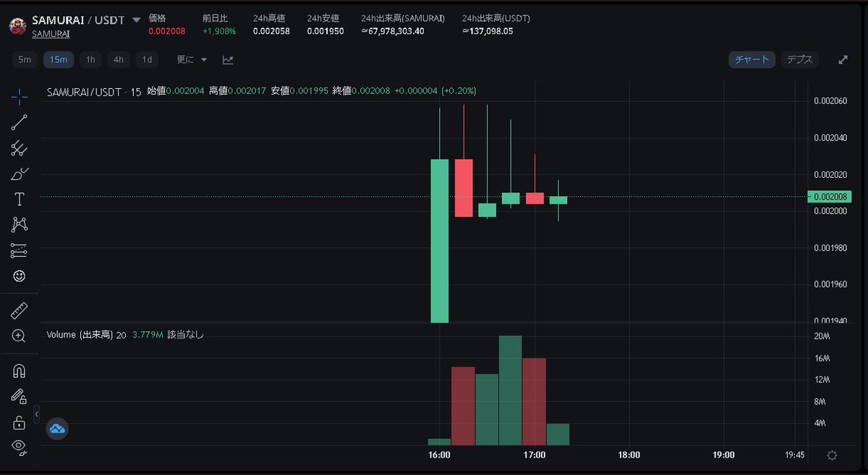Open the 更に more timeframes dropdown
Image resolution: width=868 pixels, height=475 pixels.
(192, 60)
